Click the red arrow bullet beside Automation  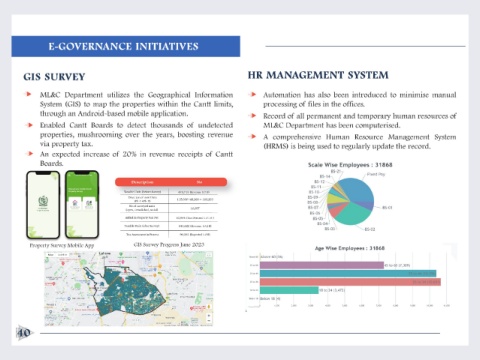(x=253, y=95)
